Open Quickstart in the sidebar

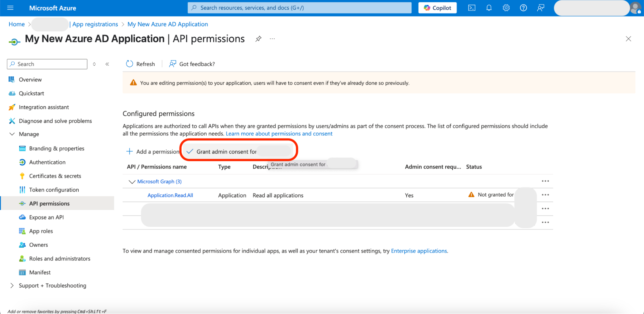click(x=31, y=93)
